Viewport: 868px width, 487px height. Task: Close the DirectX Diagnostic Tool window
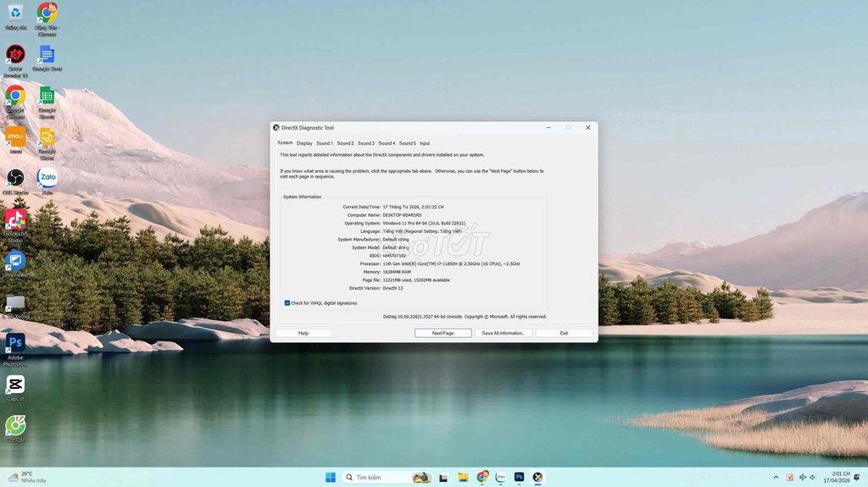pos(588,128)
